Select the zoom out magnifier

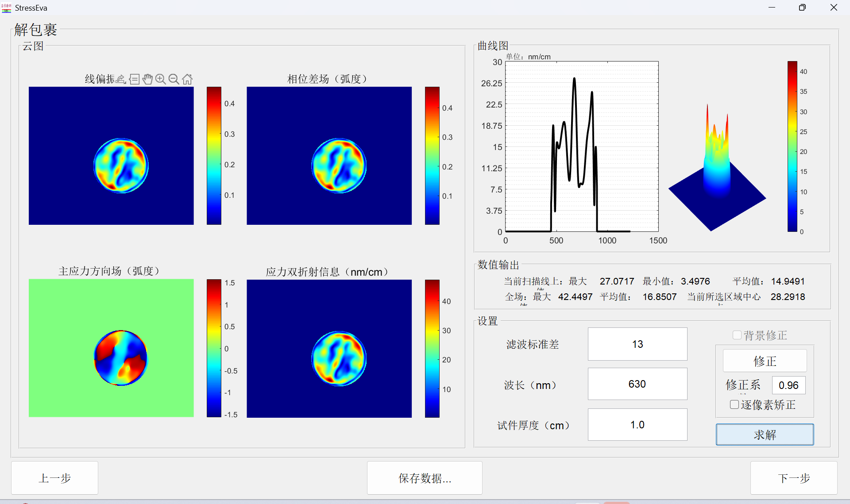(174, 79)
